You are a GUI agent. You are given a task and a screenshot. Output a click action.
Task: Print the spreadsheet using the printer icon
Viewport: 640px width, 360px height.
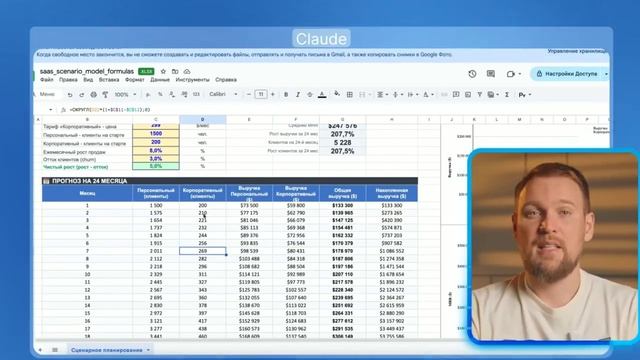93,95
